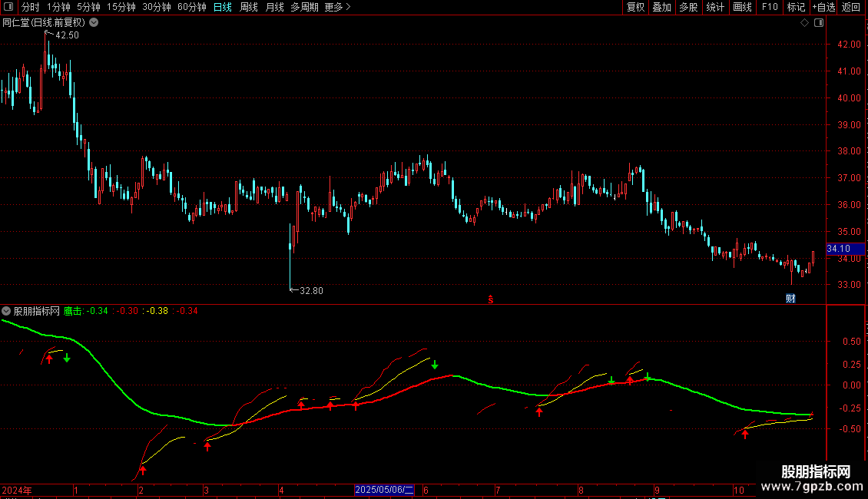Select the 15分钟 period tab
The image size is (868, 499).
121,7
